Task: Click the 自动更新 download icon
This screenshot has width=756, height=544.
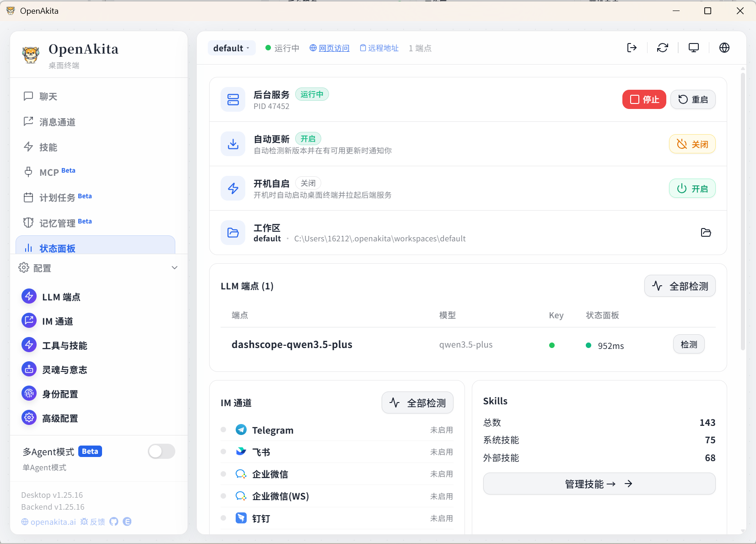Action: (233, 144)
